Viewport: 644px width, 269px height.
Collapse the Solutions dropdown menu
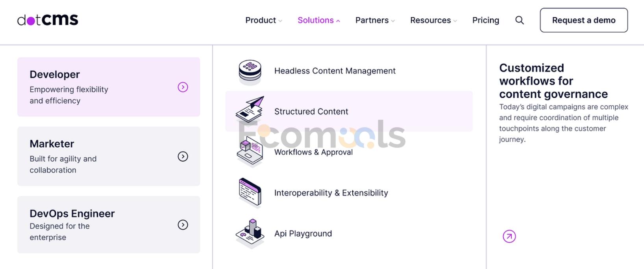[x=318, y=20]
